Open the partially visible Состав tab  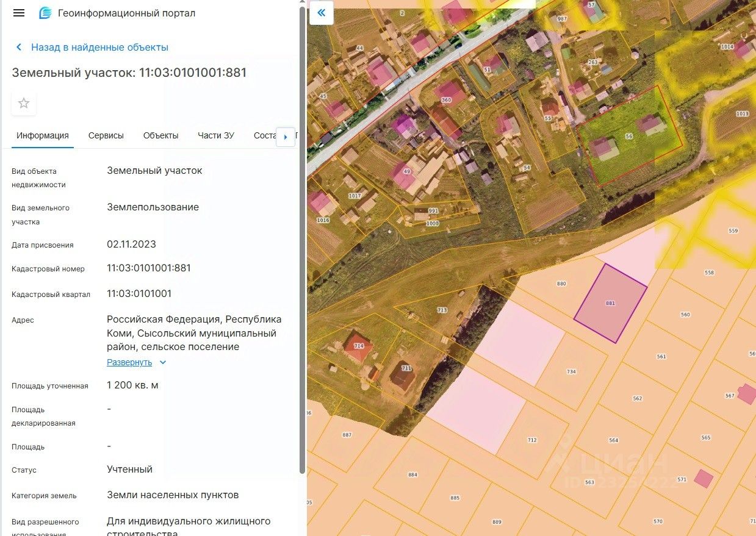(265, 135)
